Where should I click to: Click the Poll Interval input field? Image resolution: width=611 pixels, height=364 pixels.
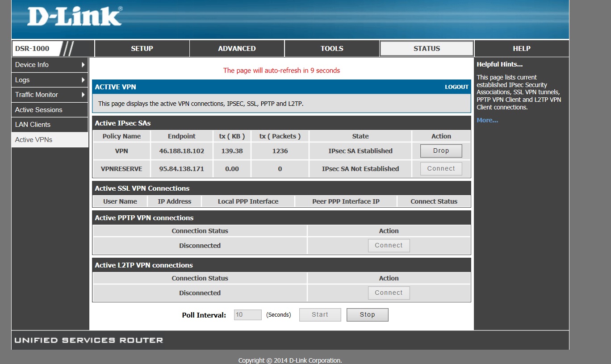click(x=248, y=315)
